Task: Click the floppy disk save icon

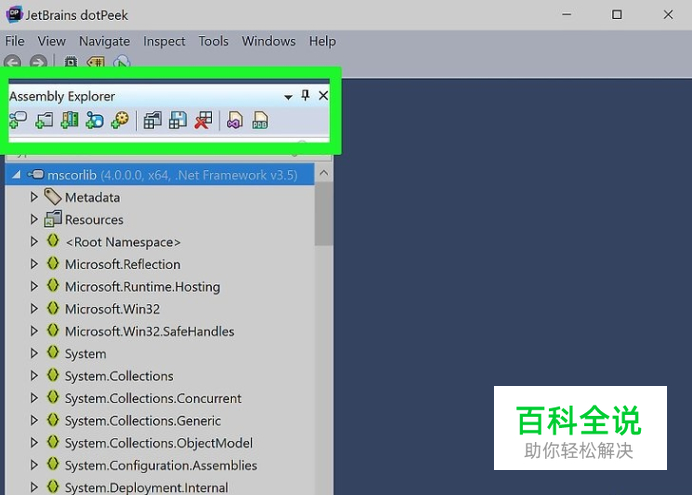Action: click(x=178, y=120)
